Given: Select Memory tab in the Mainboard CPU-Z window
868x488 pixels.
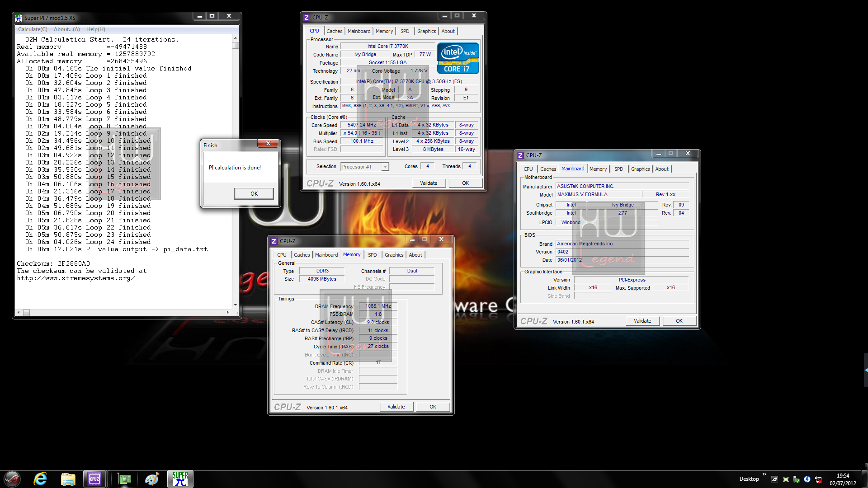Looking at the screenshot, I should pyautogui.click(x=598, y=169).
